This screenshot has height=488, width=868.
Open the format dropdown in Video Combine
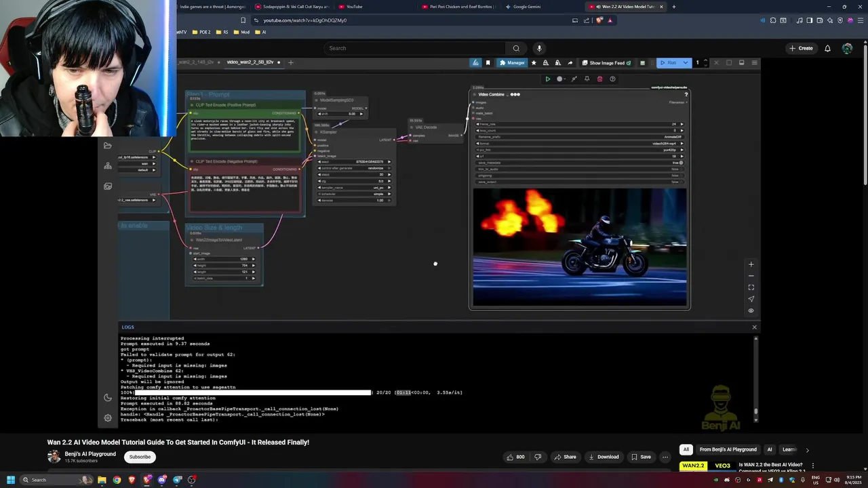click(580, 143)
